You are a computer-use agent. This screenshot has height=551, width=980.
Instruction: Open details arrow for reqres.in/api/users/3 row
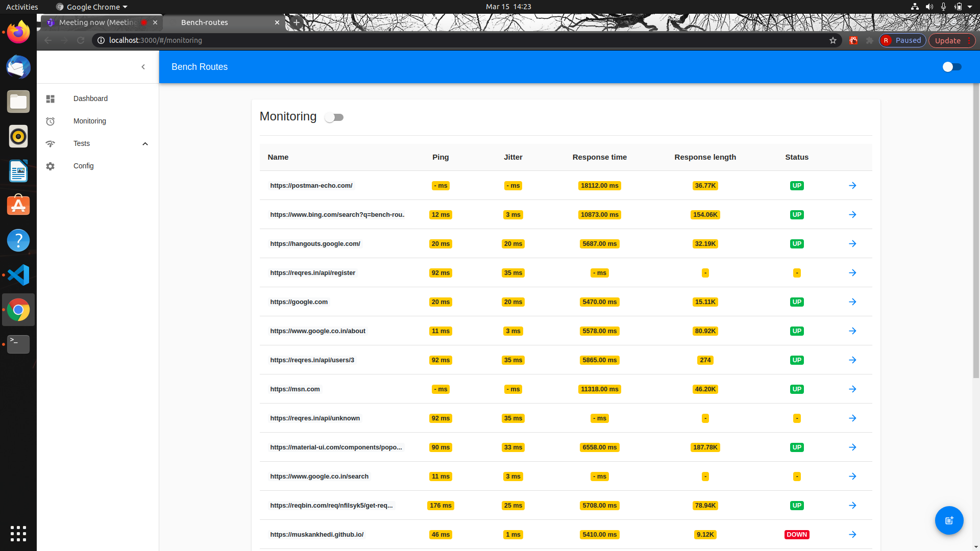852,360
